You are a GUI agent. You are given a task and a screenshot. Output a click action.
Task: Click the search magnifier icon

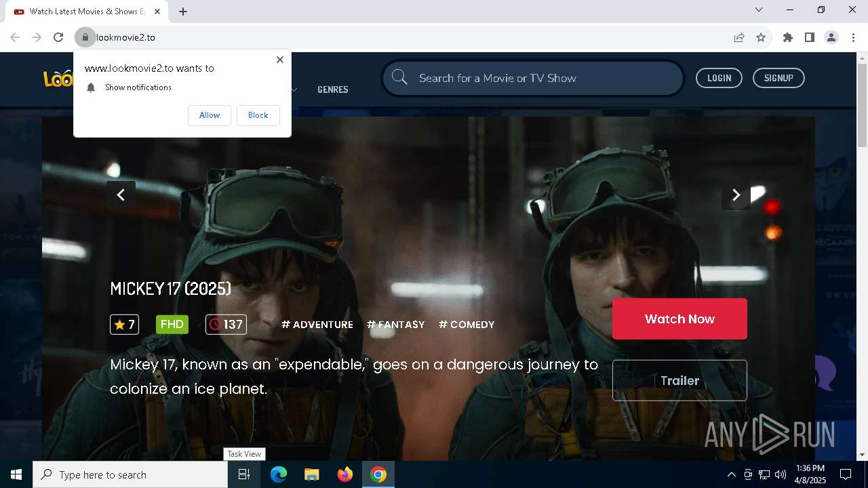coord(399,77)
